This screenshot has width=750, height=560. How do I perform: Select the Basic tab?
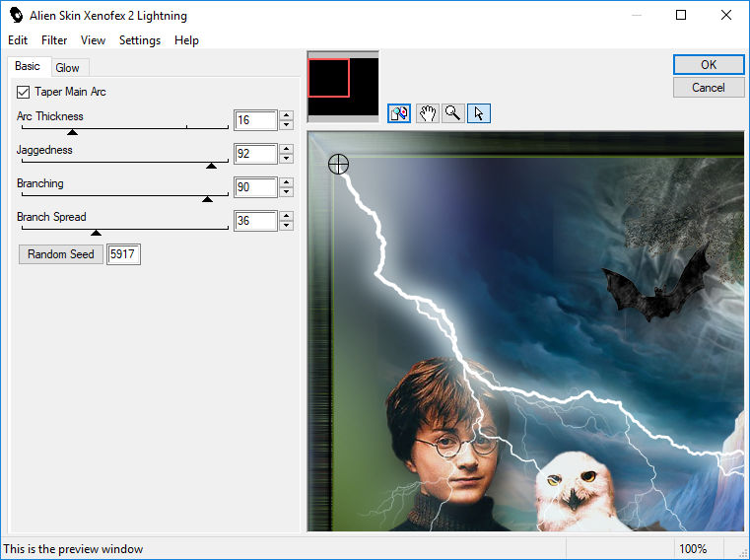tap(28, 66)
